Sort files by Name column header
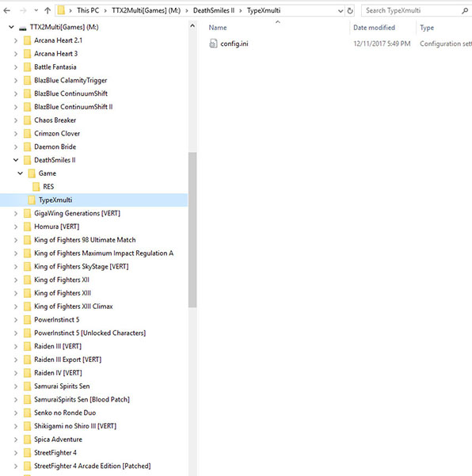Viewport: 472px width, 476px height. pos(218,28)
